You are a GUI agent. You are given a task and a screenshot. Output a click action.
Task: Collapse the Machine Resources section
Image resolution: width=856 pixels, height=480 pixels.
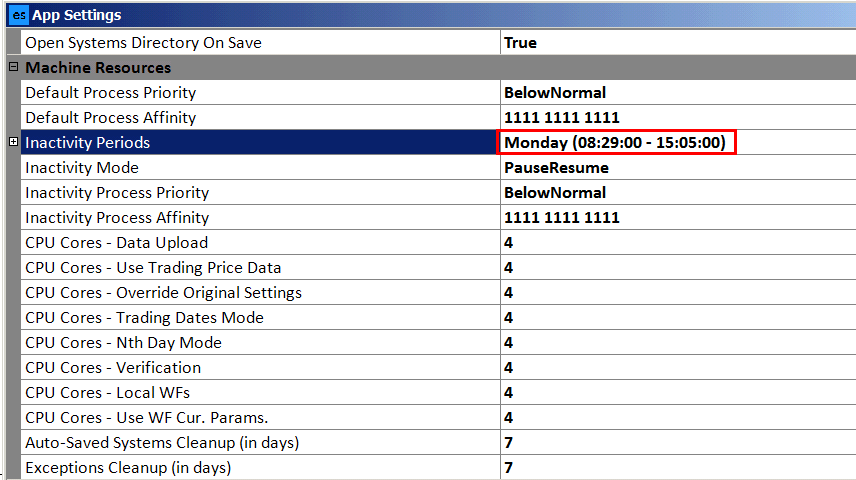pyautogui.click(x=13, y=68)
